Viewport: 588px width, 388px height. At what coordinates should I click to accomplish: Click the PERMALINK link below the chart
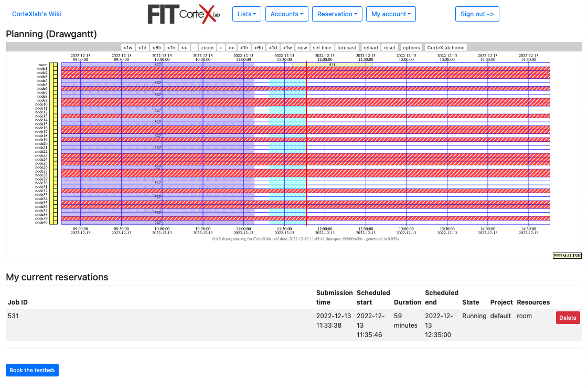pyautogui.click(x=567, y=256)
